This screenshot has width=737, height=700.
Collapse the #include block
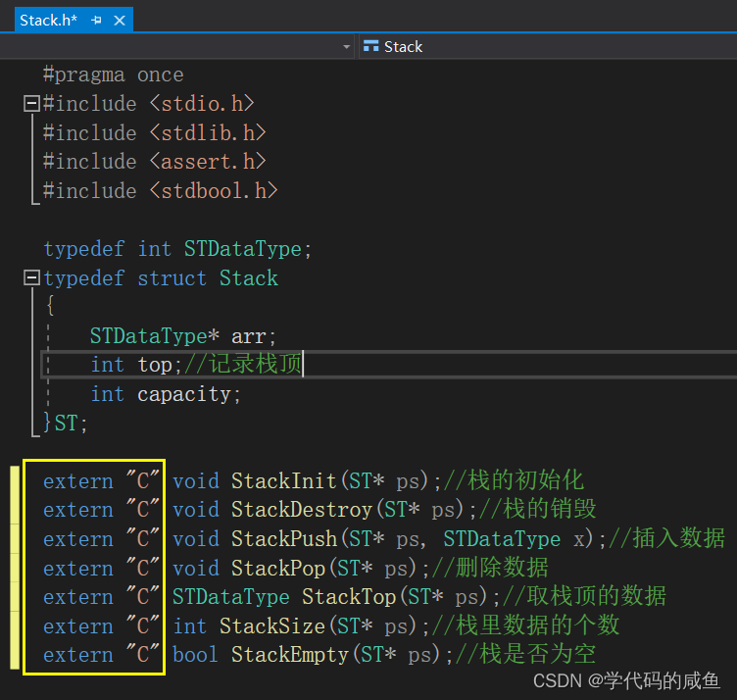coord(31,103)
